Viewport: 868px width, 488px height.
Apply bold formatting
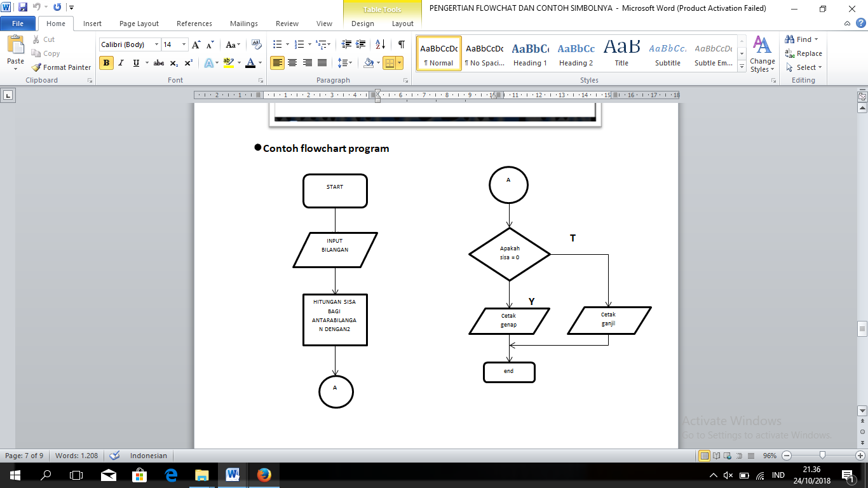tap(105, 64)
